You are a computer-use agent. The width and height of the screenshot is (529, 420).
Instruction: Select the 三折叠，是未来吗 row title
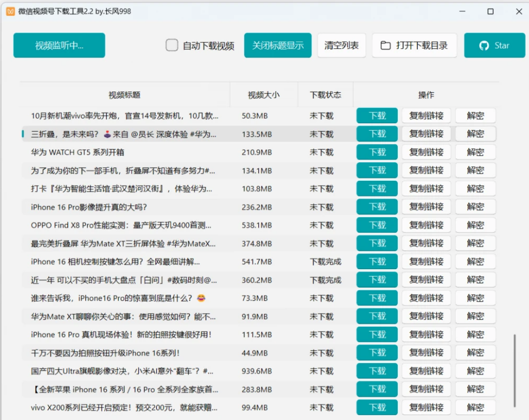[124, 134]
